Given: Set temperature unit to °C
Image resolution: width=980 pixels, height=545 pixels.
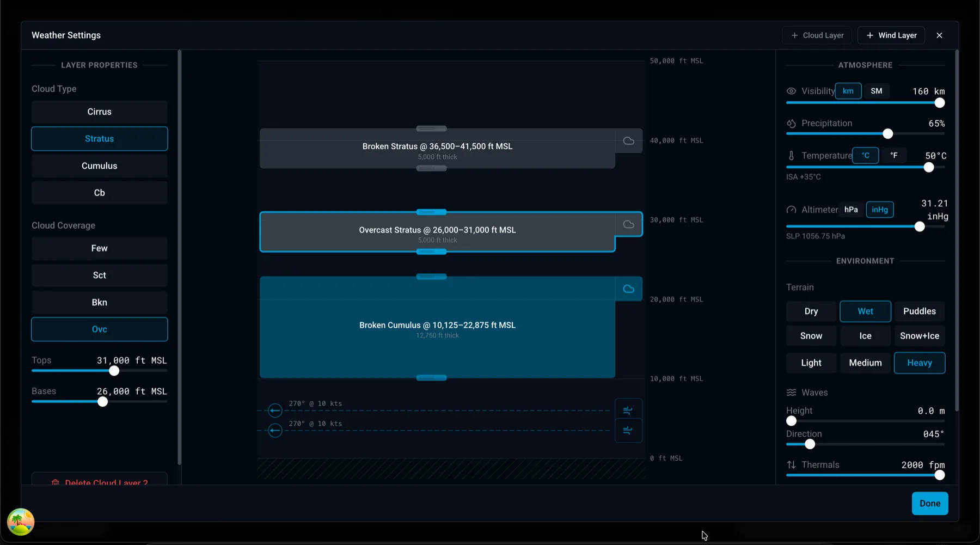Looking at the screenshot, I should 866,155.
